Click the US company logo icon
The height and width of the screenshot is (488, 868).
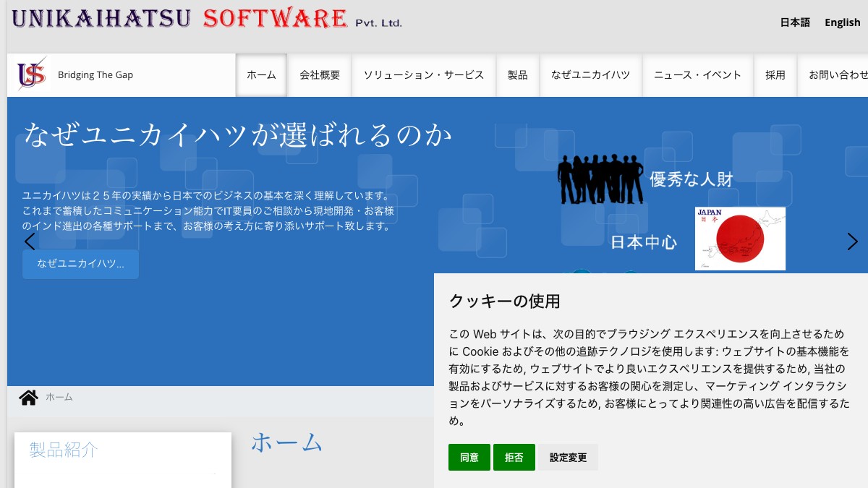coord(32,74)
